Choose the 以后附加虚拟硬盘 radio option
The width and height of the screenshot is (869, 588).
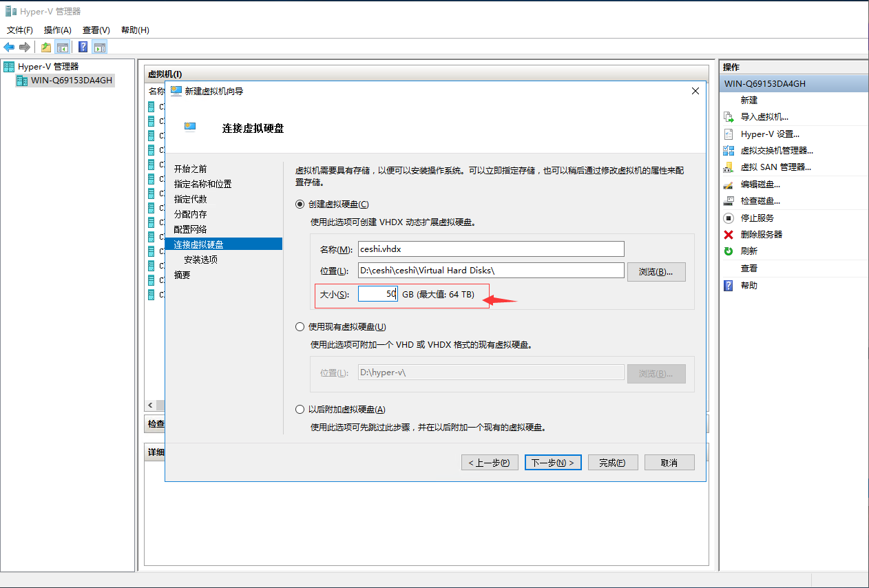[300, 409]
